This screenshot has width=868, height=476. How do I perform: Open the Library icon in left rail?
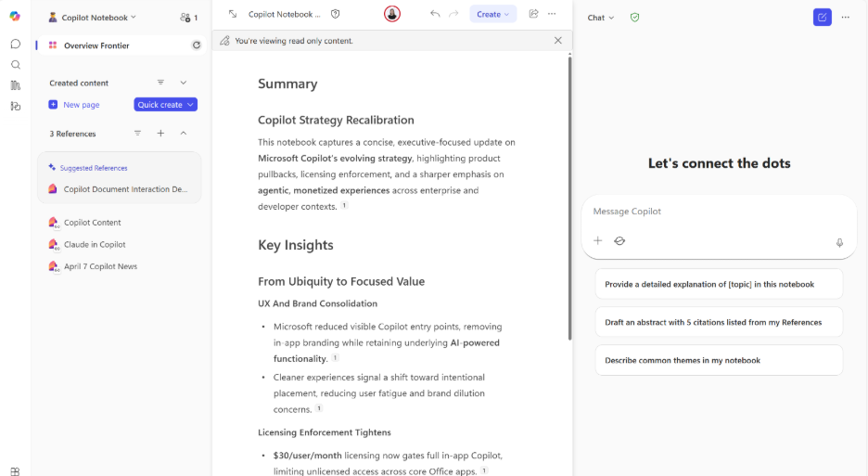pos(16,85)
